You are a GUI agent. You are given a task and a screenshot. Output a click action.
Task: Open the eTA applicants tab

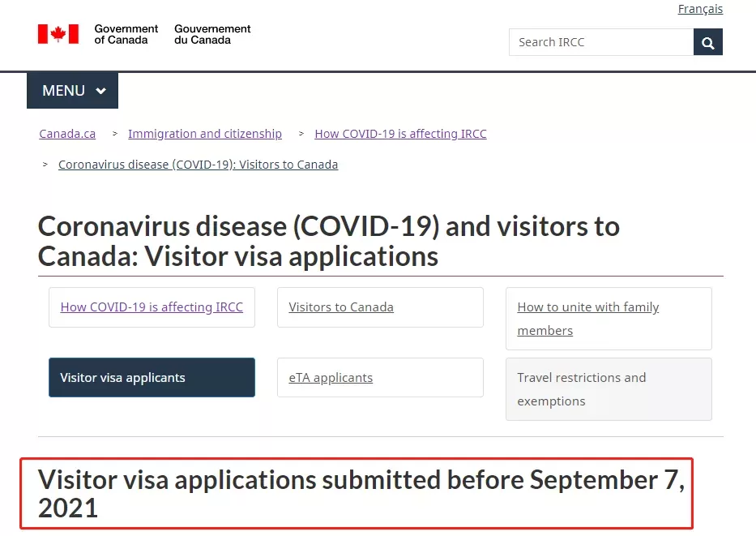380,377
